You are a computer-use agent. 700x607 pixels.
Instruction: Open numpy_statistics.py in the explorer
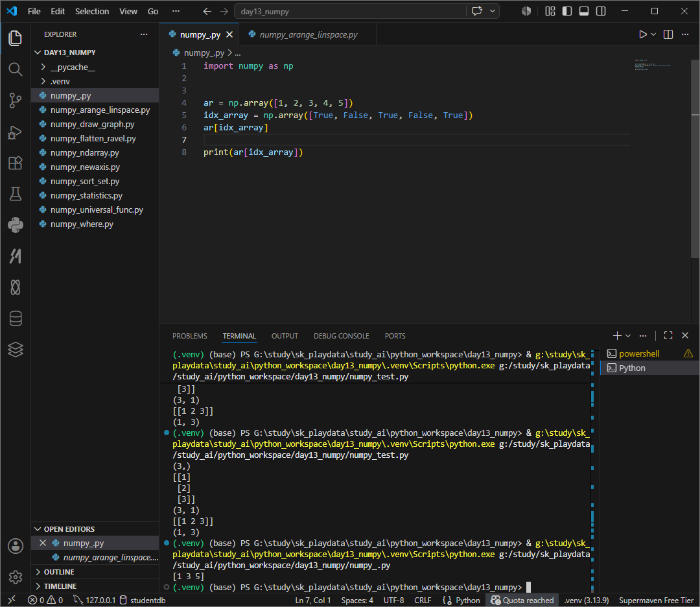(95, 195)
